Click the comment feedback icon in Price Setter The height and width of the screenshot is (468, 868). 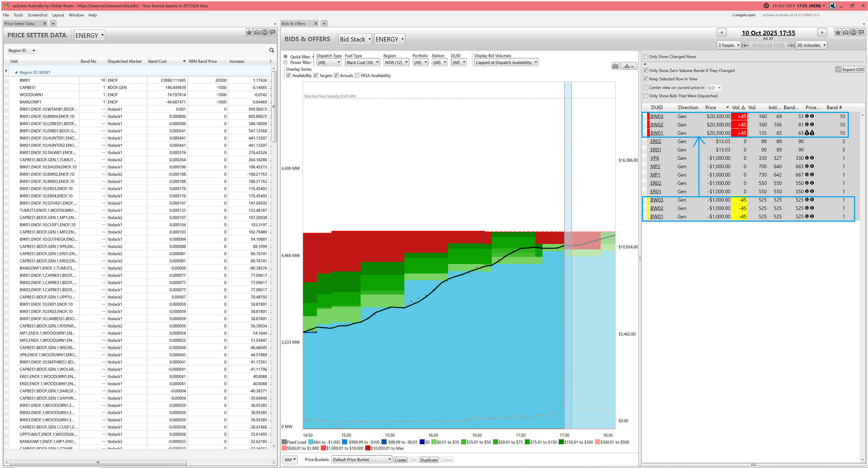point(273,32)
